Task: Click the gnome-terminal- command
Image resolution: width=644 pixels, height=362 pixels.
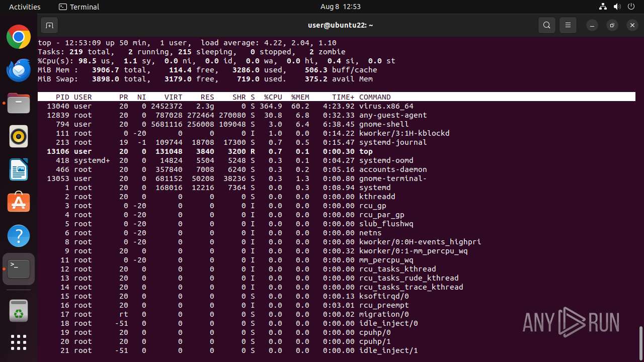Action: coord(392,178)
